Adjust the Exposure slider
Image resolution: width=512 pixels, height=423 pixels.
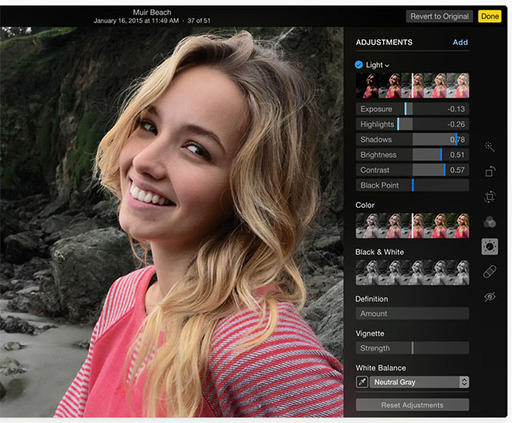[x=412, y=109]
